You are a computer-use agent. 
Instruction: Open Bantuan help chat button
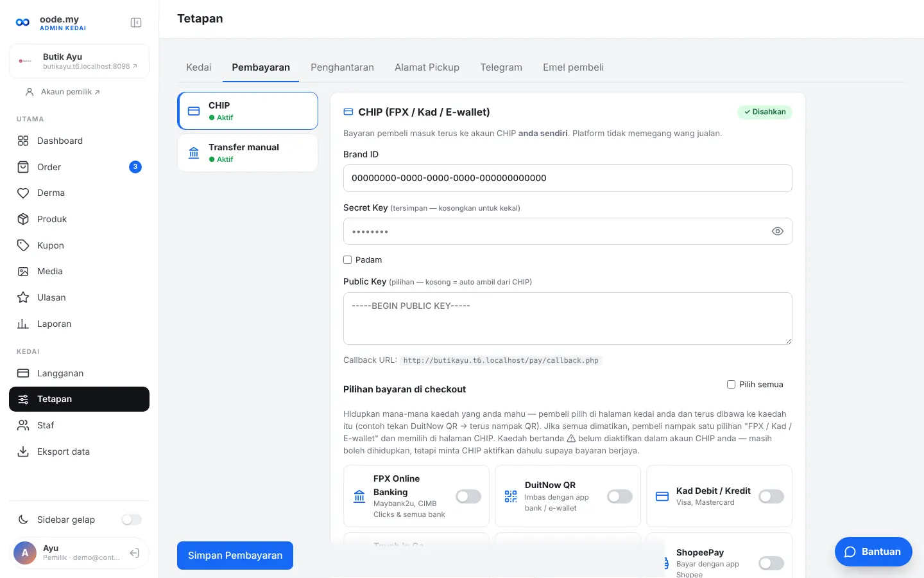[873, 552]
